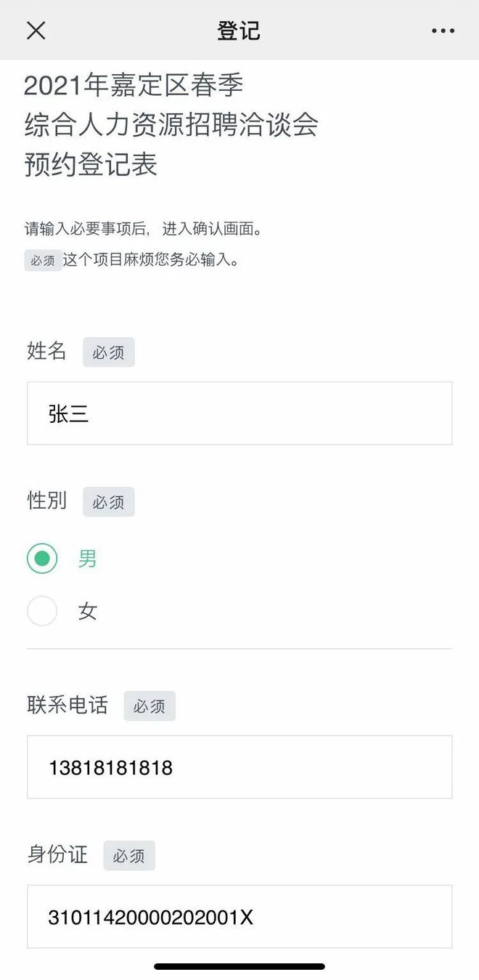Tap the 性别 field label

coord(47,501)
